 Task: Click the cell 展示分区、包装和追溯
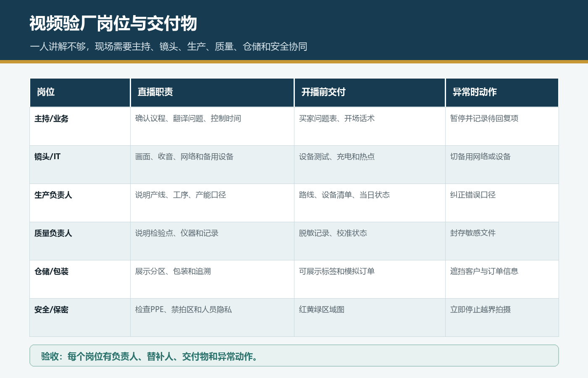tap(212, 279)
